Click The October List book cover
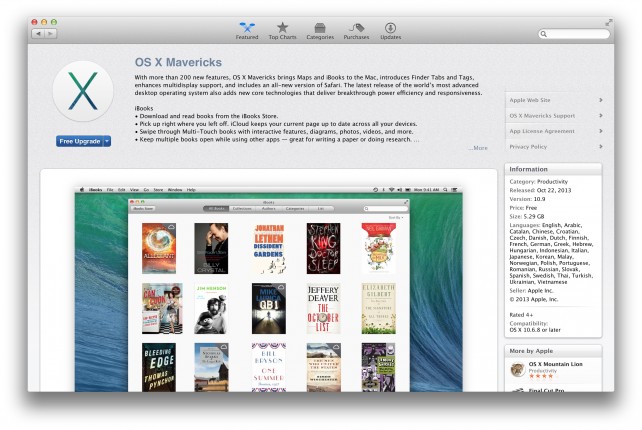This screenshot has height=430, width=642. pos(323,308)
